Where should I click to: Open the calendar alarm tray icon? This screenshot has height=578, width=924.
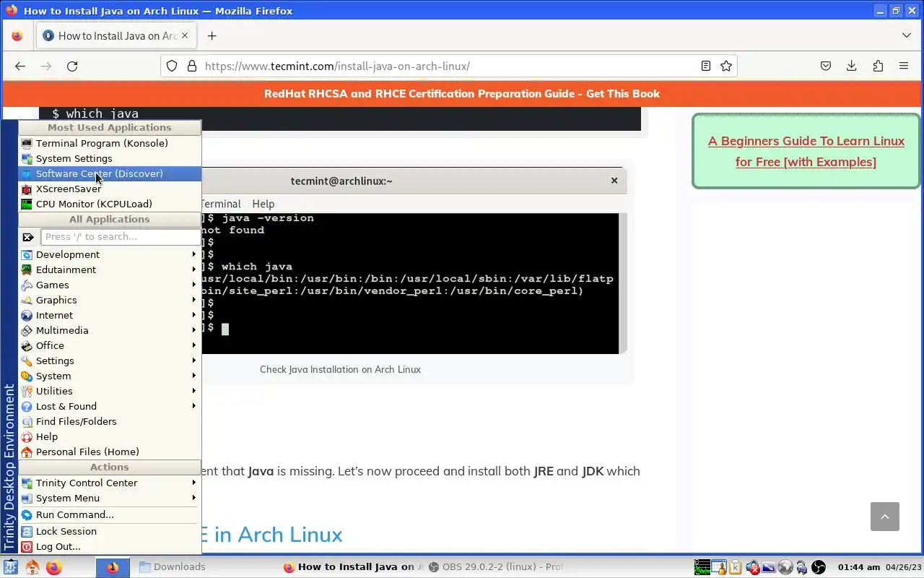click(718, 567)
